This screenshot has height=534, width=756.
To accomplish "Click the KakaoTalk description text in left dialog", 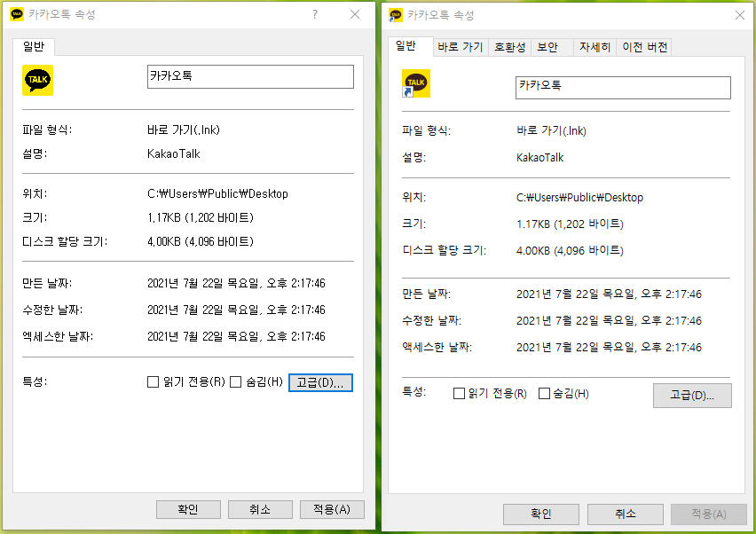I will (x=174, y=154).
